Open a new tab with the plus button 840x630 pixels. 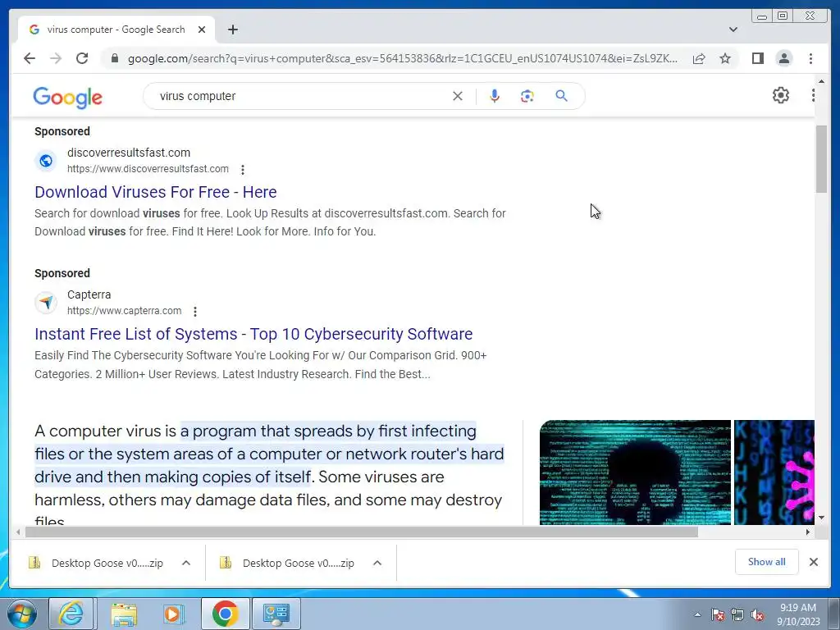point(232,30)
